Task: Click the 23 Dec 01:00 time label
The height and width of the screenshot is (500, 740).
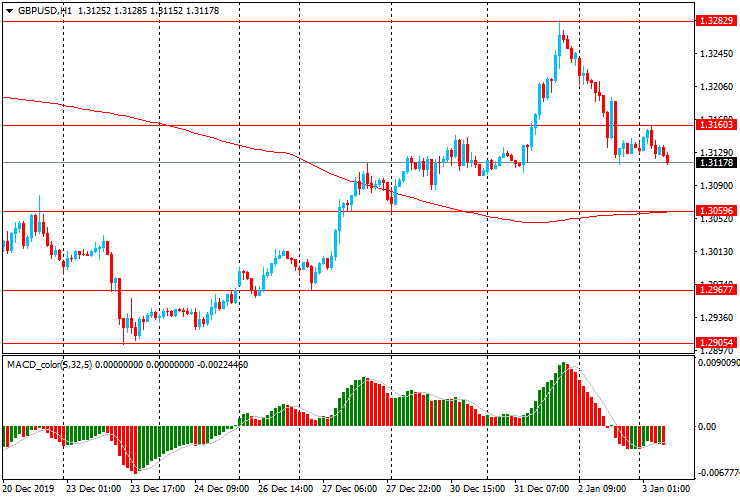Action: [x=93, y=488]
